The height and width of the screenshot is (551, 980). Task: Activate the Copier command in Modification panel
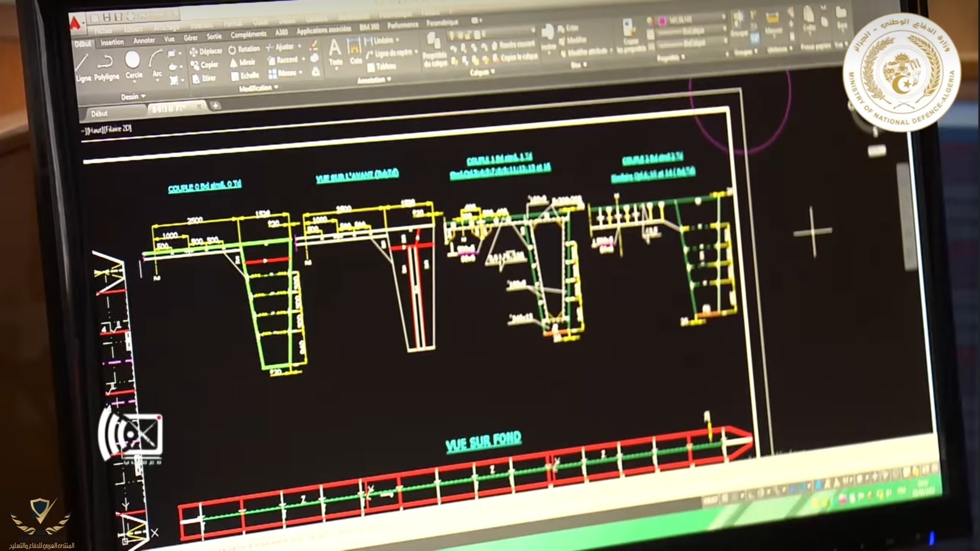click(205, 65)
